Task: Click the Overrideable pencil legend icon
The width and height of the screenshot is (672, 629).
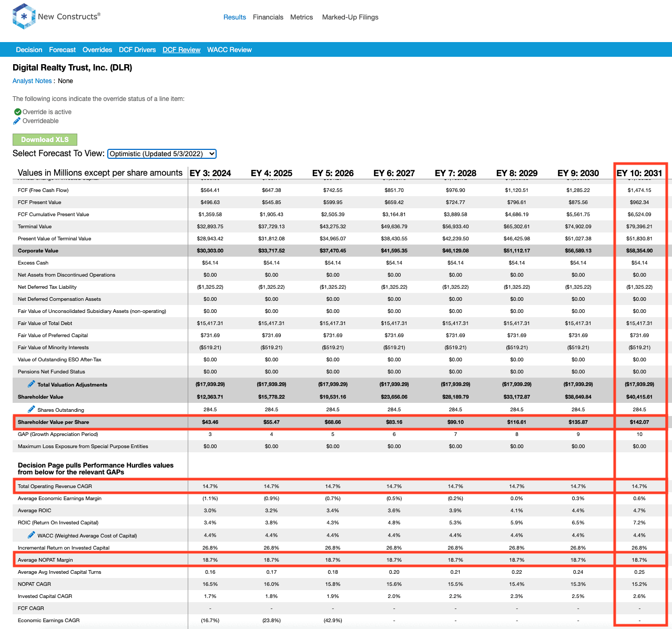Action: pyautogui.click(x=17, y=121)
